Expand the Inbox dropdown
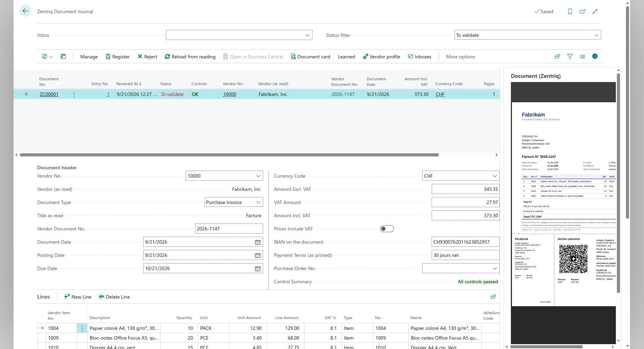644x349 pixels. [307, 35]
